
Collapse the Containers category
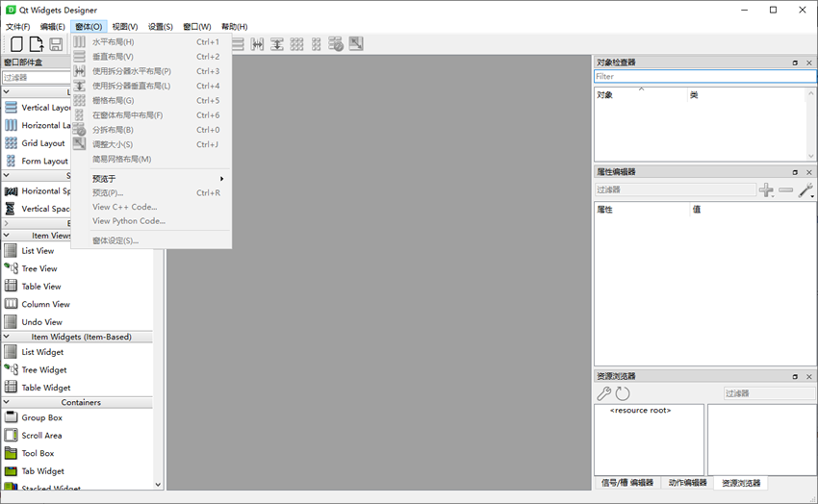pyautogui.click(x=7, y=402)
